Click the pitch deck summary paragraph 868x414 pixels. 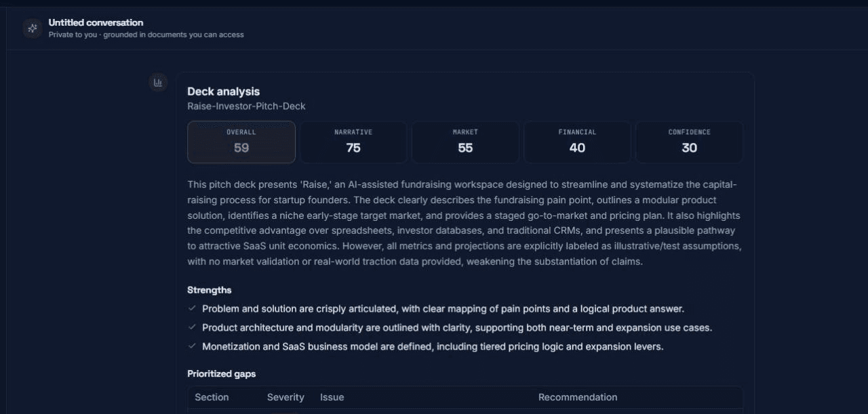[465, 223]
